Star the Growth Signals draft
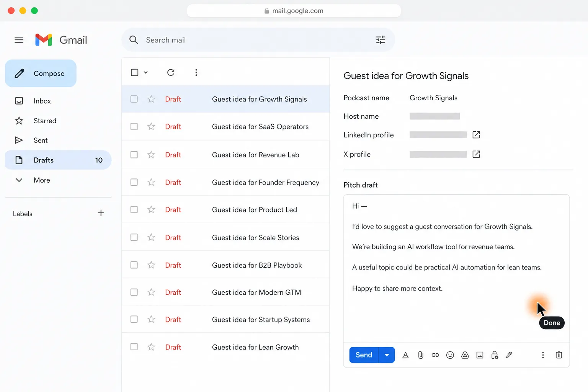 151,99
